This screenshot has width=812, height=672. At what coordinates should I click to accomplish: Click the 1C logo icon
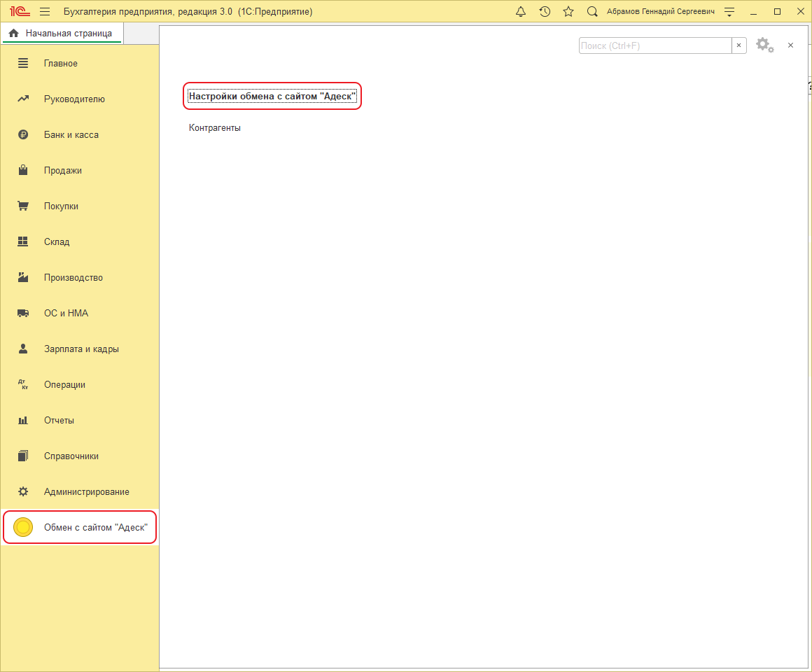pyautogui.click(x=20, y=11)
